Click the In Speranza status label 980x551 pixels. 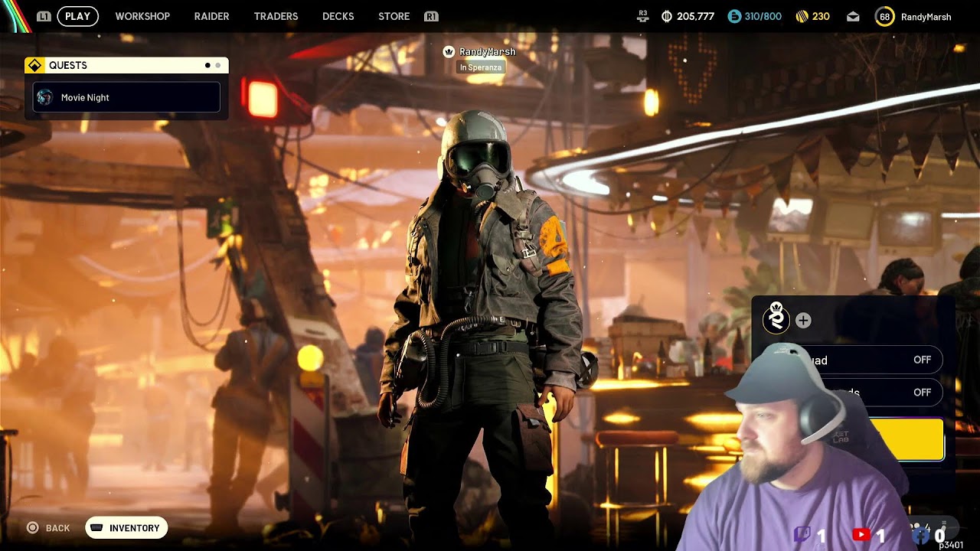(x=481, y=67)
